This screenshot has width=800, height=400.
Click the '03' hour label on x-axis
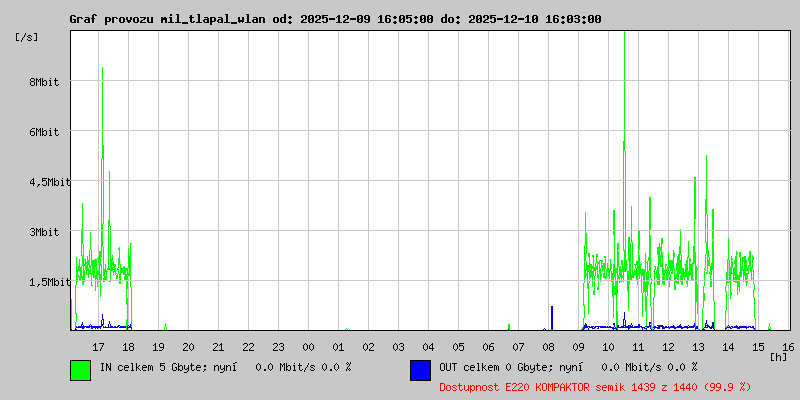[x=398, y=347]
